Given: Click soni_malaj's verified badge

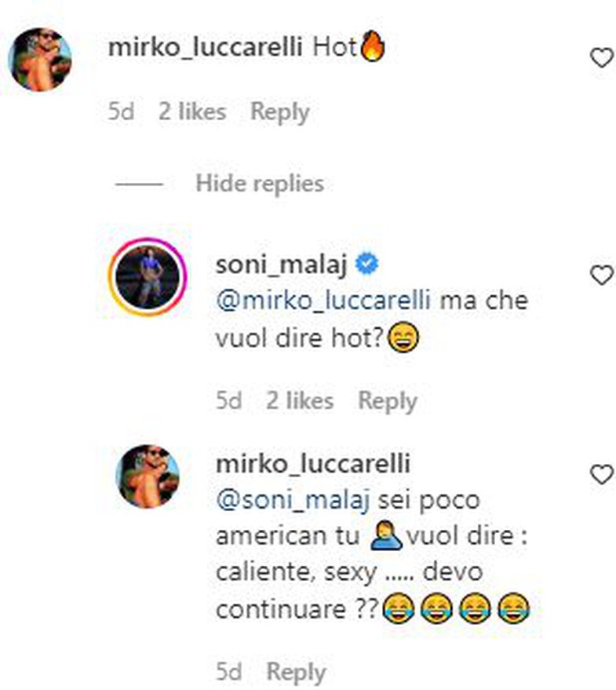Looking at the screenshot, I should (x=367, y=265).
